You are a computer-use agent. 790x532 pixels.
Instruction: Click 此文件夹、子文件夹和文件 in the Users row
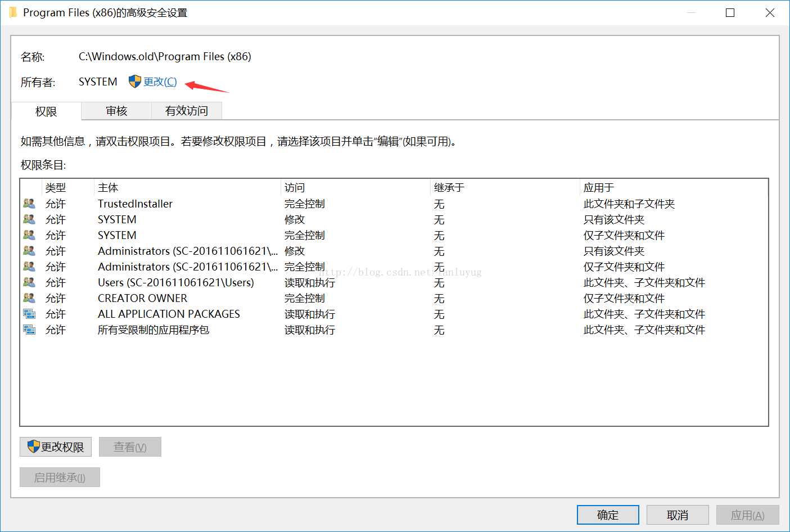[644, 282]
